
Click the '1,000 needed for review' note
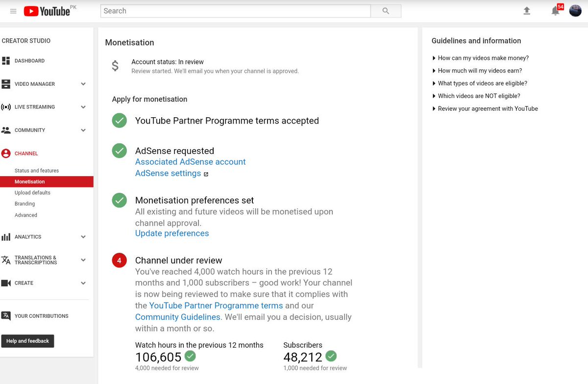coord(315,368)
